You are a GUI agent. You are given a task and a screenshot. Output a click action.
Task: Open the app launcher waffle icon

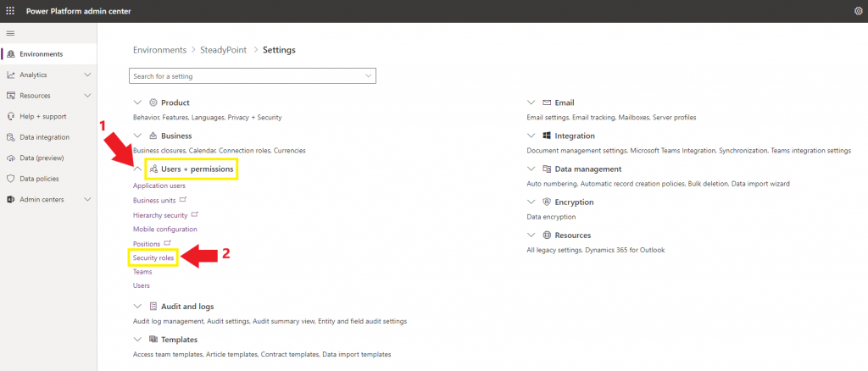tap(10, 11)
